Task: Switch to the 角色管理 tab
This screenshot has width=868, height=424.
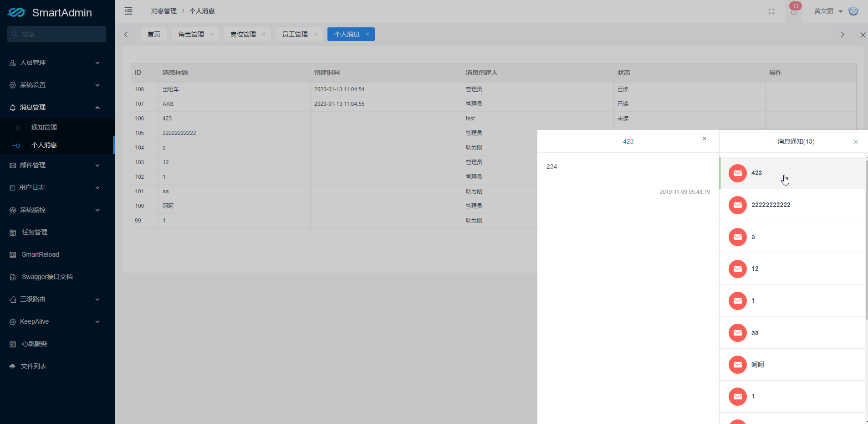Action: coord(192,34)
